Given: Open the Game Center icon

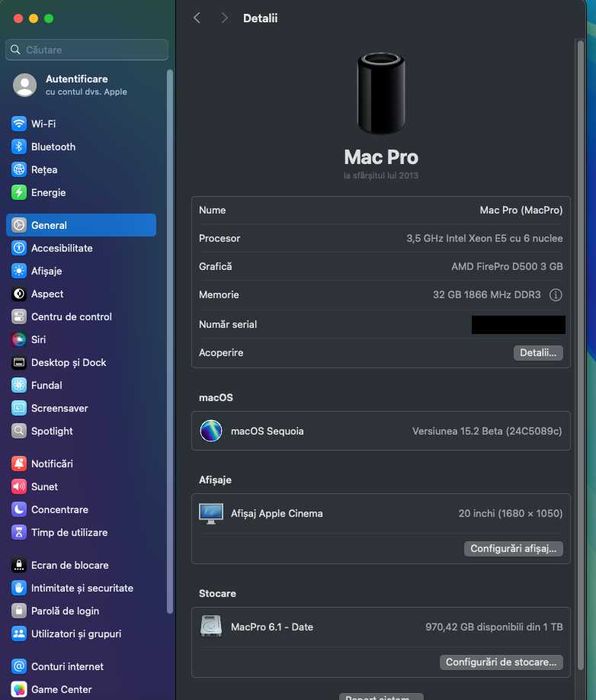Looking at the screenshot, I should [19, 689].
